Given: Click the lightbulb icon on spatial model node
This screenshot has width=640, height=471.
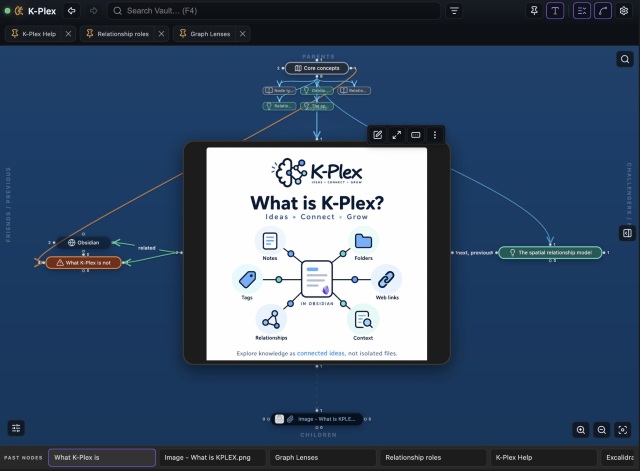Looking at the screenshot, I should (513, 253).
